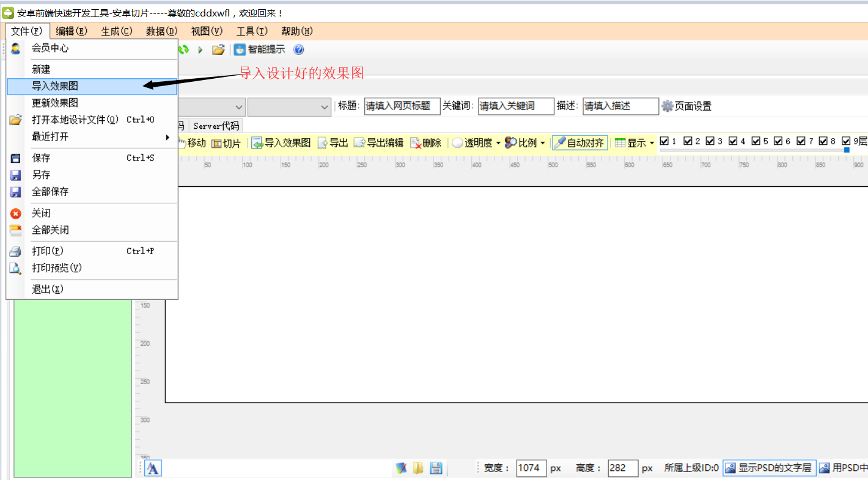Choose 打开本地设计文件(O) from the File menu
This screenshot has width=868, height=480.
click(92, 120)
